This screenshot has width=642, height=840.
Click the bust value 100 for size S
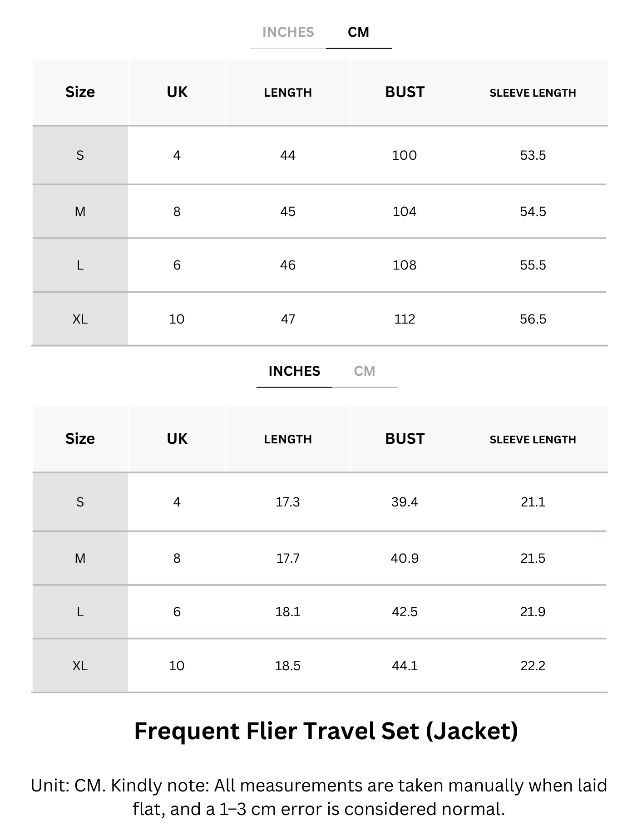tap(404, 155)
